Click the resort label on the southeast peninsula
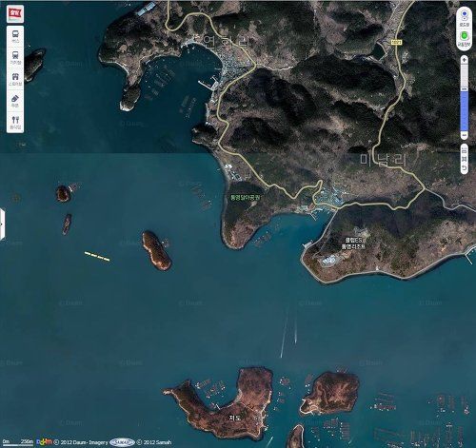Screen dimensions: 476x448 point(353,243)
